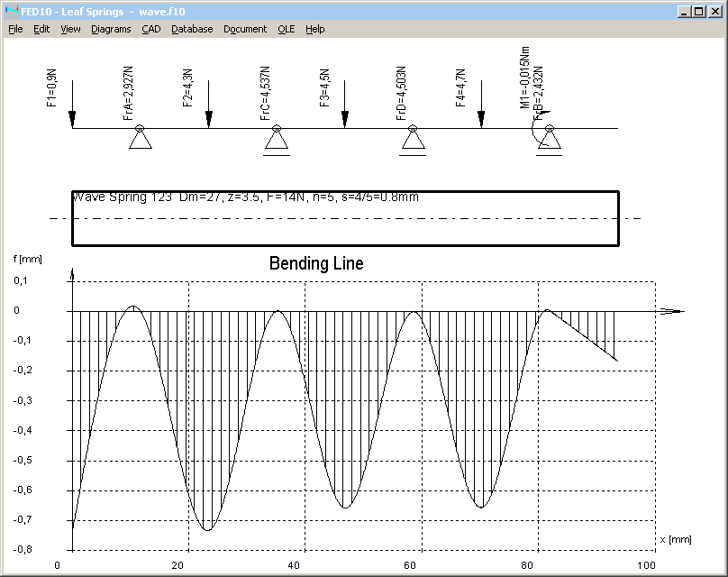The image size is (728, 577).
Task: Click the FrB support with moment arrow
Action: [549, 139]
